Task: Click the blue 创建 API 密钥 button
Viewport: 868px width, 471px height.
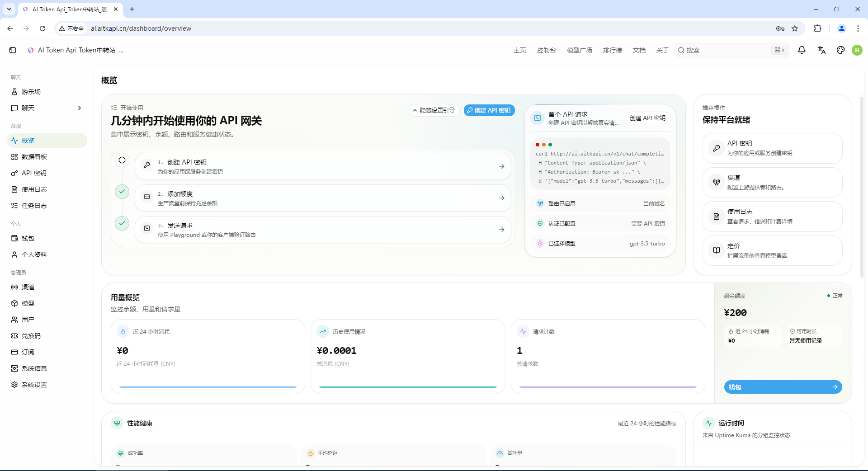Action: point(489,110)
